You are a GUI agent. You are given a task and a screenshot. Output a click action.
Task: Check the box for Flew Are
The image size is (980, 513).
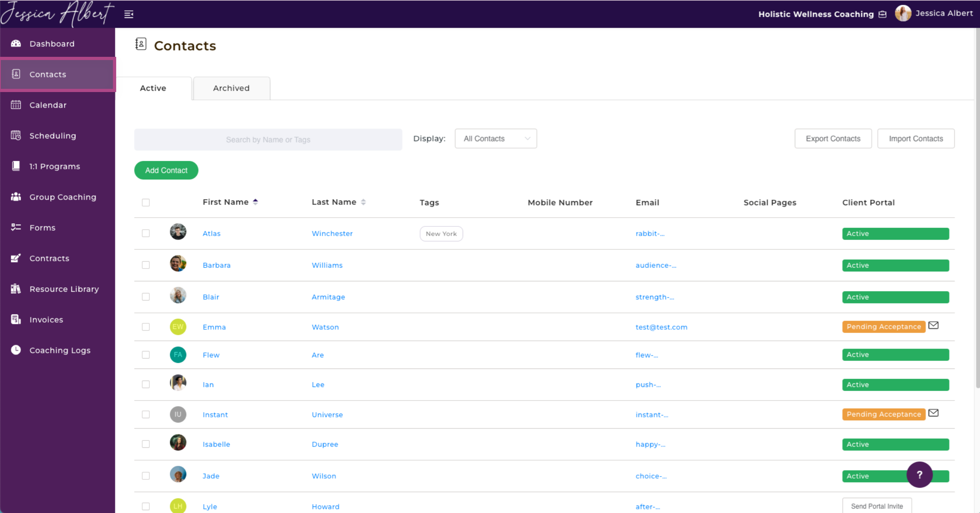(x=146, y=355)
